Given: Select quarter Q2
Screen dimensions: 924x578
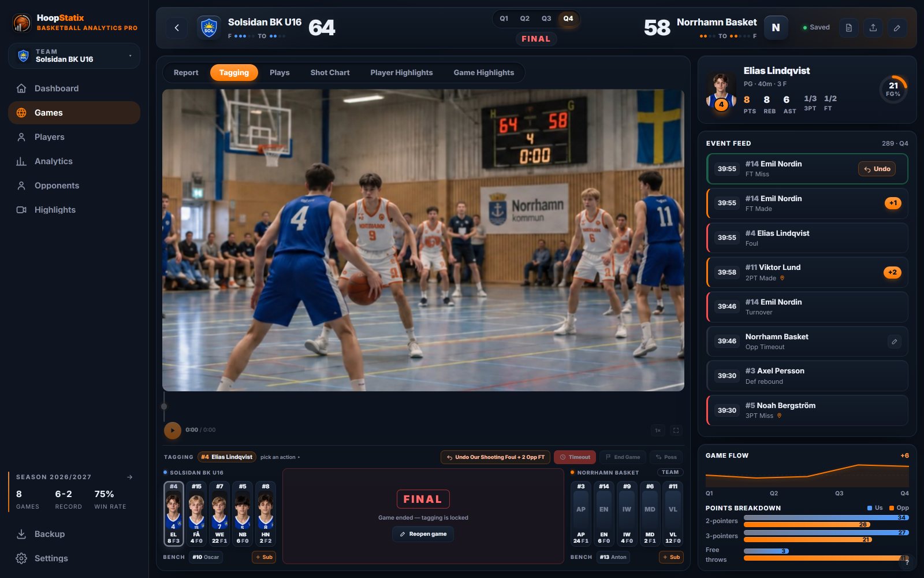Looking at the screenshot, I should tap(525, 18).
